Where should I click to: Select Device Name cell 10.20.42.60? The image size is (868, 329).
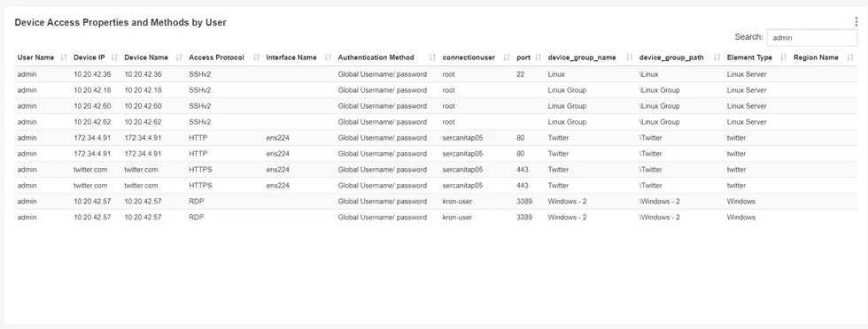(x=143, y=106)
